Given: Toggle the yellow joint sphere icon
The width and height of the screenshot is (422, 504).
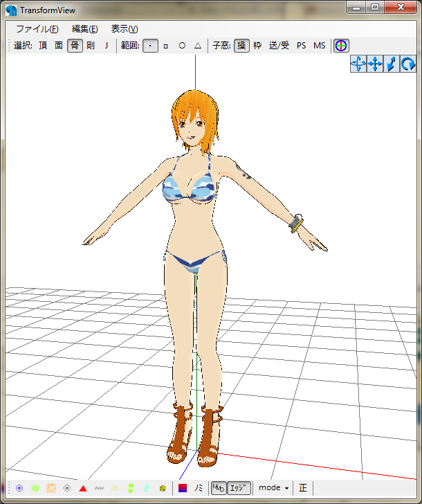Looking at the screenshot, I should (x=163, y=488).
